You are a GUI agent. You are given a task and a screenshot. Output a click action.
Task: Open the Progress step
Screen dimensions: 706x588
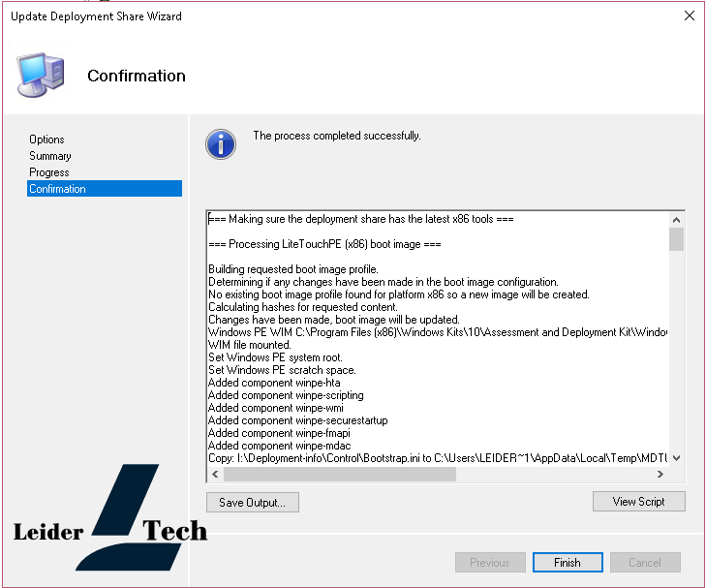[x=49, y=172]
